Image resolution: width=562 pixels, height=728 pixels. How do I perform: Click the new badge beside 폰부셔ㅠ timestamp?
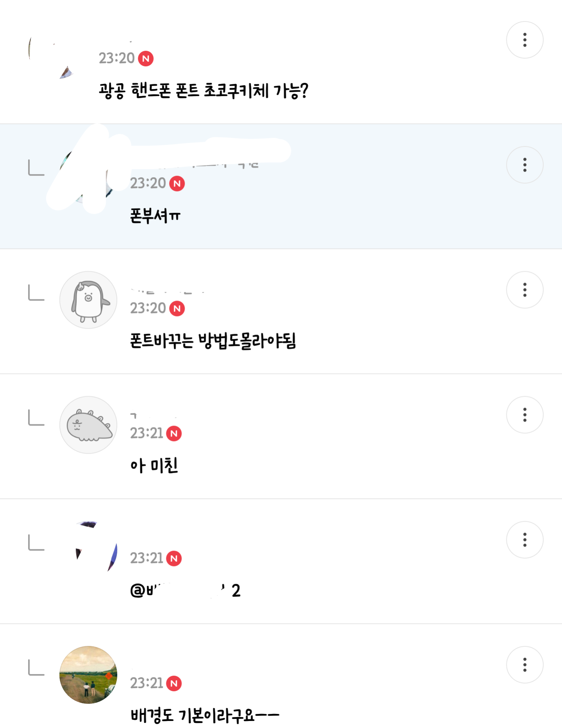pyautogui.click(x=177, y=183)
